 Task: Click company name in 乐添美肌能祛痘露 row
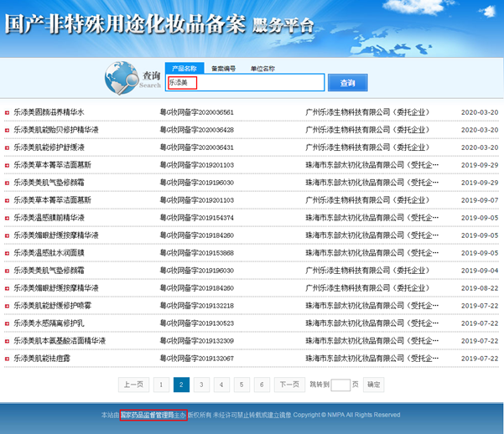point(372,359)
